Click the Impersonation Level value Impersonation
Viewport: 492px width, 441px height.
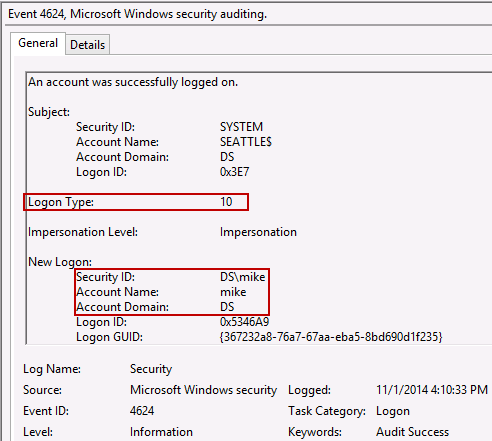point(258,232)
